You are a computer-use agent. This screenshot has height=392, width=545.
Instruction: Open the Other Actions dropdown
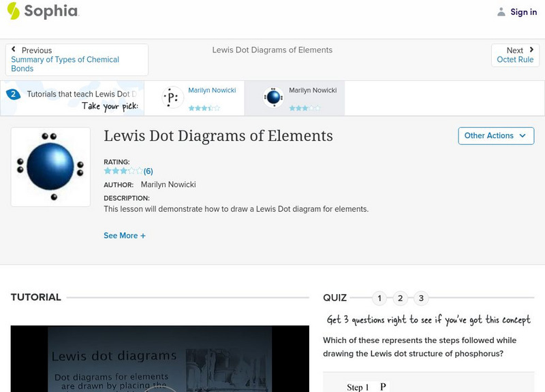tap(495, 135)
